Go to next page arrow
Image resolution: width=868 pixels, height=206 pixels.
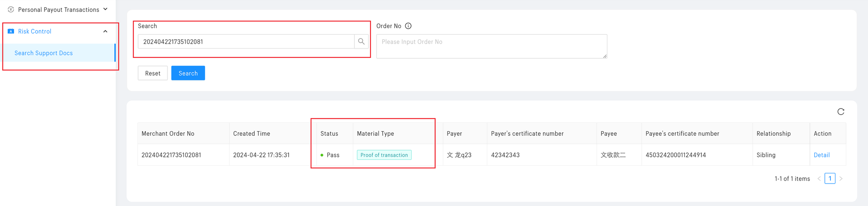(x=841, y=179)
